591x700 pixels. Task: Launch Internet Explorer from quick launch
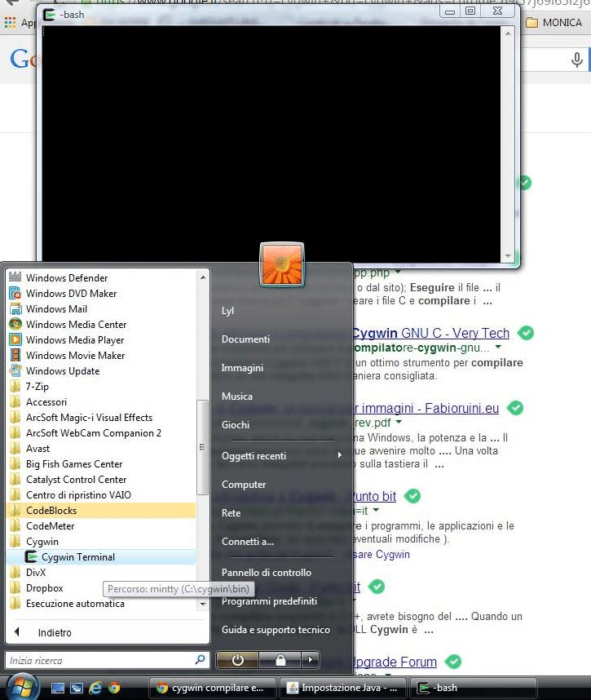click(95, 688)
